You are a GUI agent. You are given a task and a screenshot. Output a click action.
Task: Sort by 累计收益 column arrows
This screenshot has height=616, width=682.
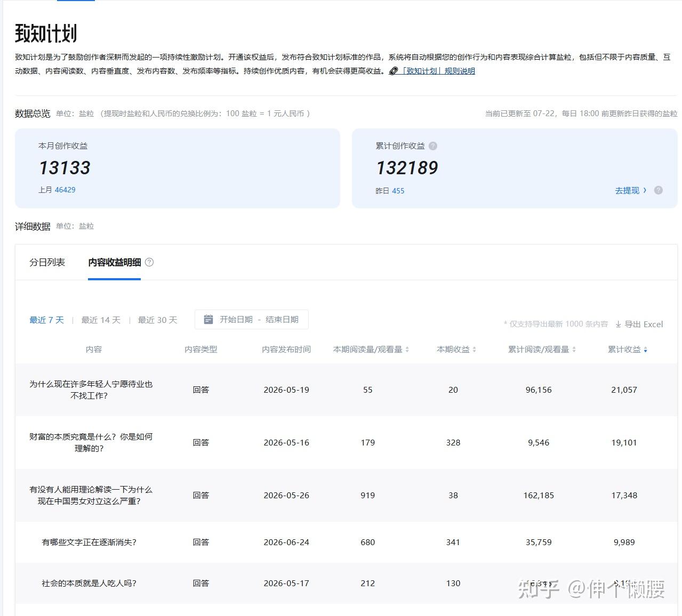(646, 350)
